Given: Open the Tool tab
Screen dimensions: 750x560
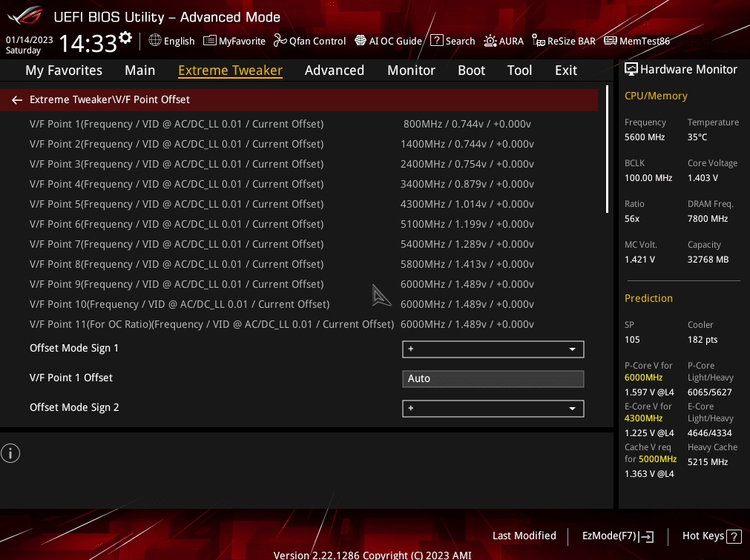Looking at the screenshot, I should coord(519,70).
